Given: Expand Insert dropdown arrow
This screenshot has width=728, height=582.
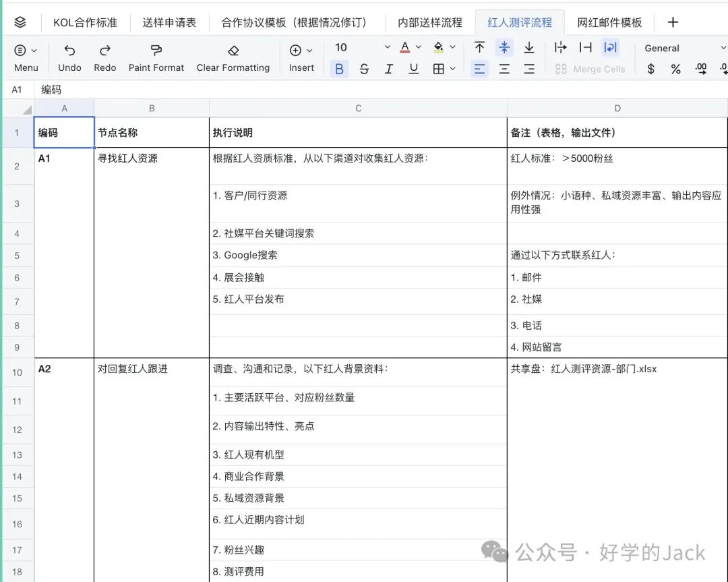Looking at the screenshot, I should [309, 50].
